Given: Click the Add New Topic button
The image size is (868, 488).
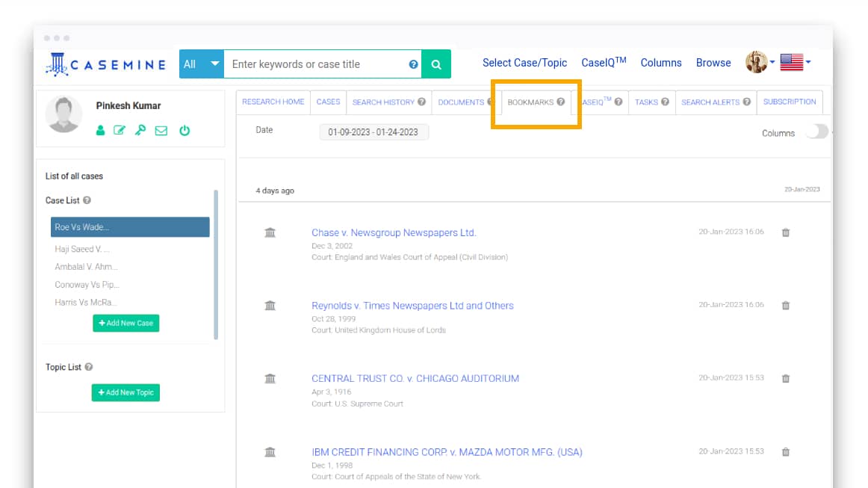Looking at the screenshot, I should coord(125,392).
